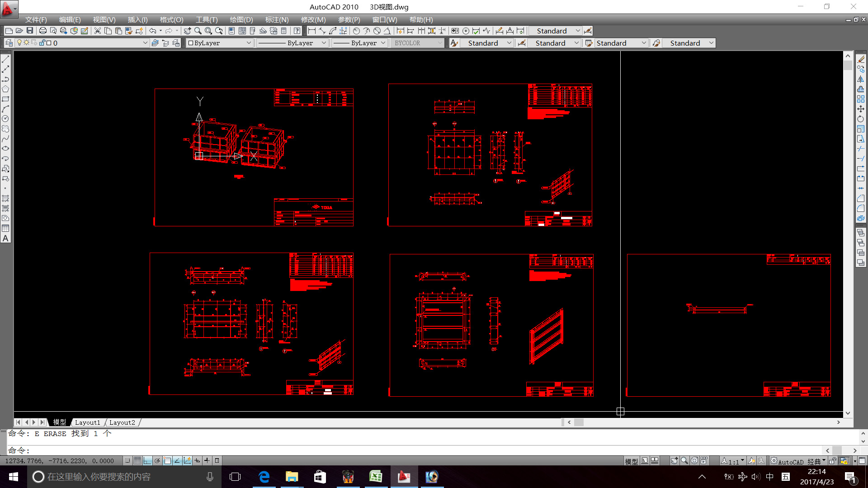Image resolution: width=868 pixels, height=488 pixels.
Task: Expand the ByLayer linetype dropdown
Action: 324,43
